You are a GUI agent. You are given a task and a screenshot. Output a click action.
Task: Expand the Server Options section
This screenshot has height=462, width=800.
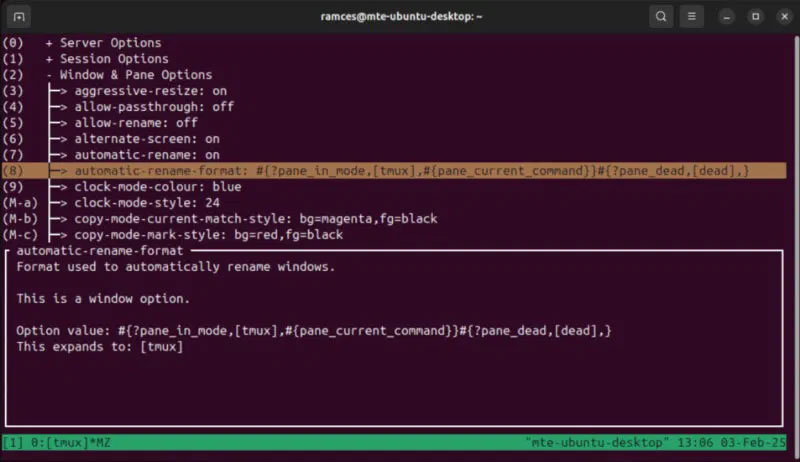tap(103, 43)
